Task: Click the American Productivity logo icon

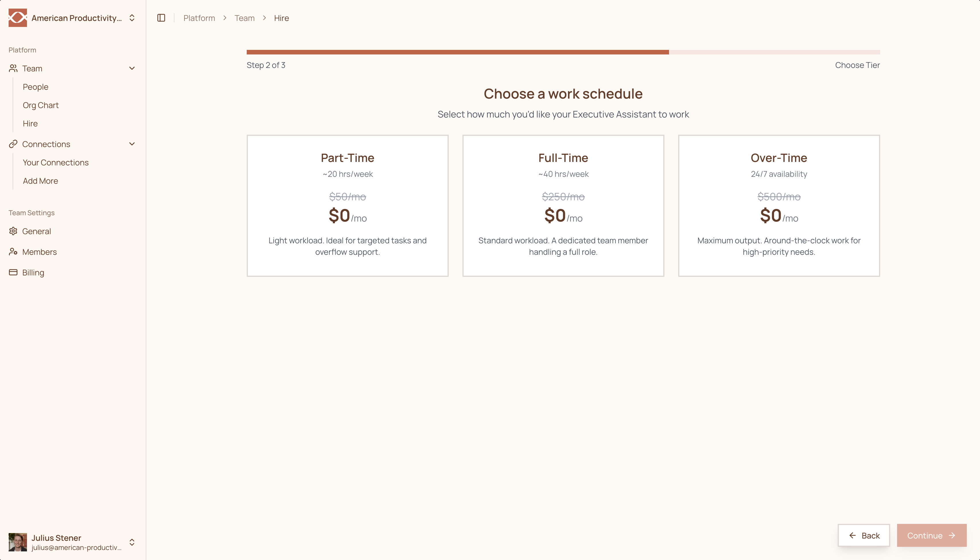Action: [18, 18]
